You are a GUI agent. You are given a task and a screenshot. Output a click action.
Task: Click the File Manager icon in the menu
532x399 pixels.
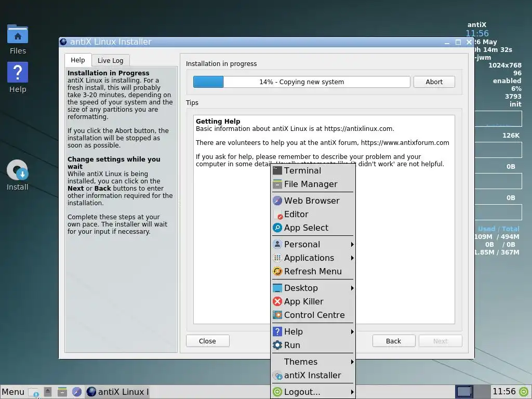(x=277, y=184)
